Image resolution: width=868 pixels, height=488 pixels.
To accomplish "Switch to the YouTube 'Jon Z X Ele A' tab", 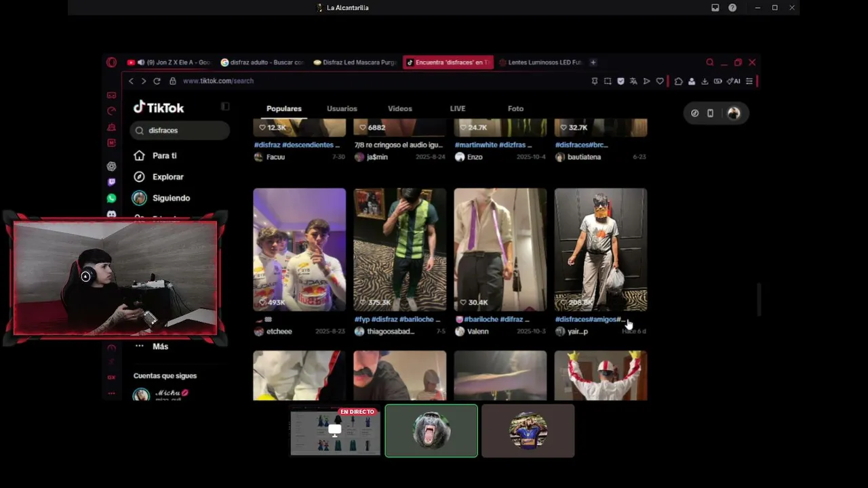I will point(169,62).
